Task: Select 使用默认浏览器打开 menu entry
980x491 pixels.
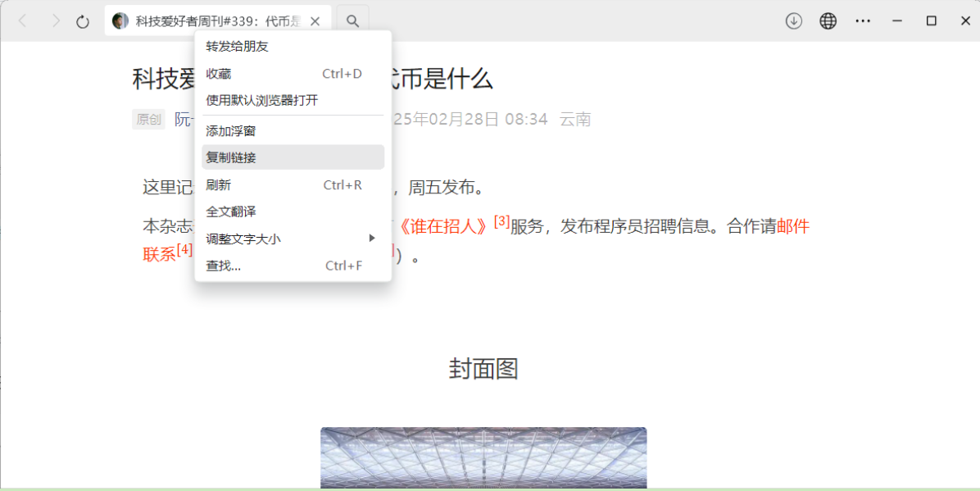Action: [262, 101]
